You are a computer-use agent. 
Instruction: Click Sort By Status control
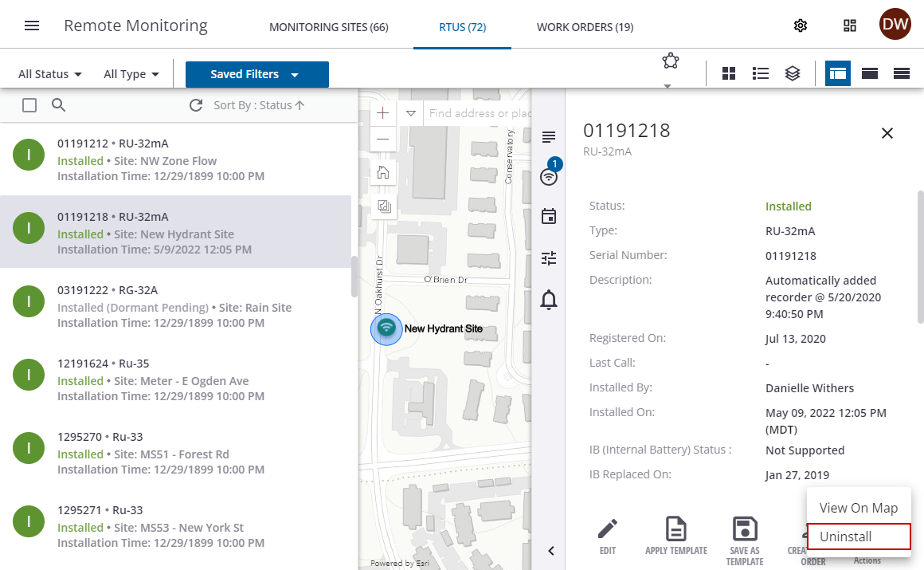(259, 105)
